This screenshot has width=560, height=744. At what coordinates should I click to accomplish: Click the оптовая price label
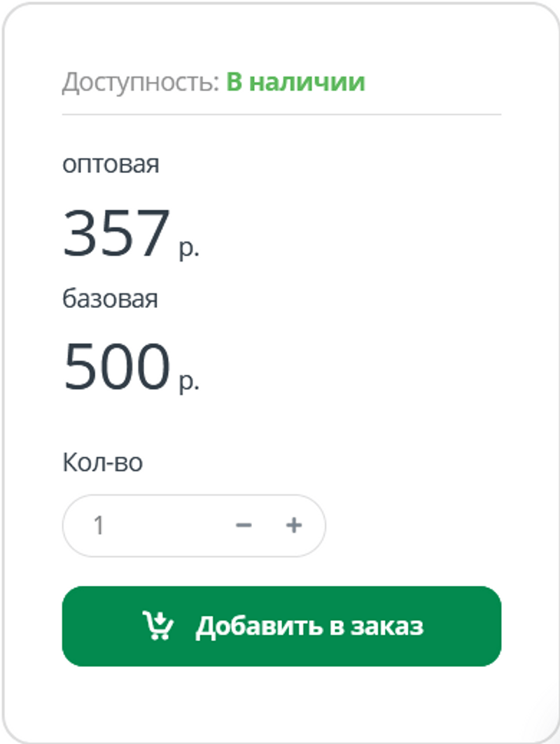pyautogui.click(x=111, y=164)
